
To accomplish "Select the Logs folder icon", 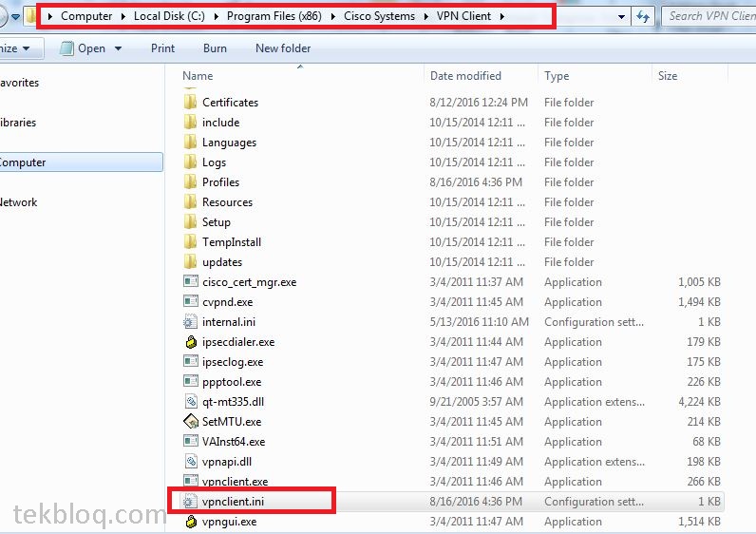I will 191,162.
